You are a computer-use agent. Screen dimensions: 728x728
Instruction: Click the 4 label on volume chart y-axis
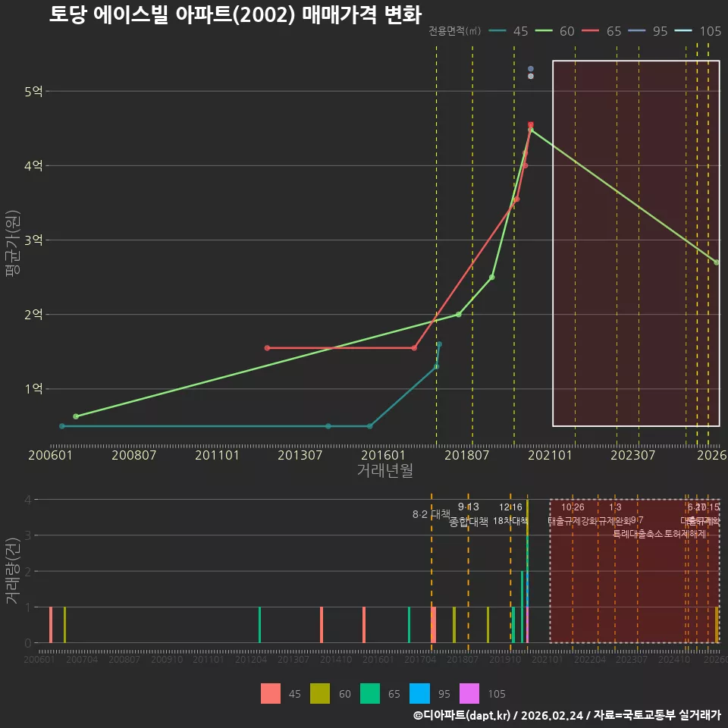tap(28, 500)
